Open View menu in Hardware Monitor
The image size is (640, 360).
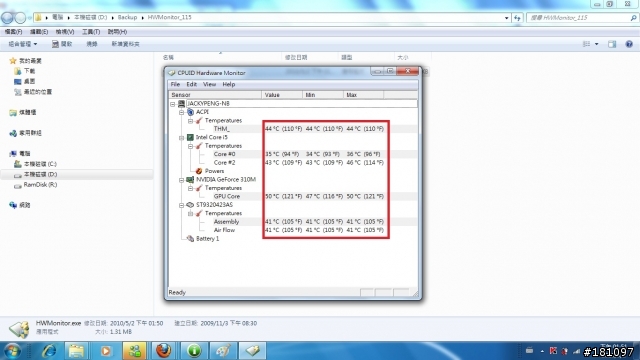click(x=209, y=84)
